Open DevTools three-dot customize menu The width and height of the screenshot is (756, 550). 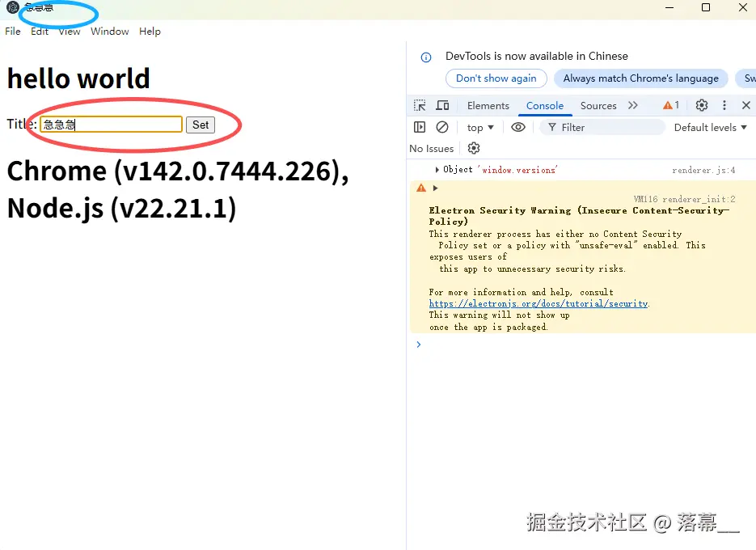coord(724,105)
